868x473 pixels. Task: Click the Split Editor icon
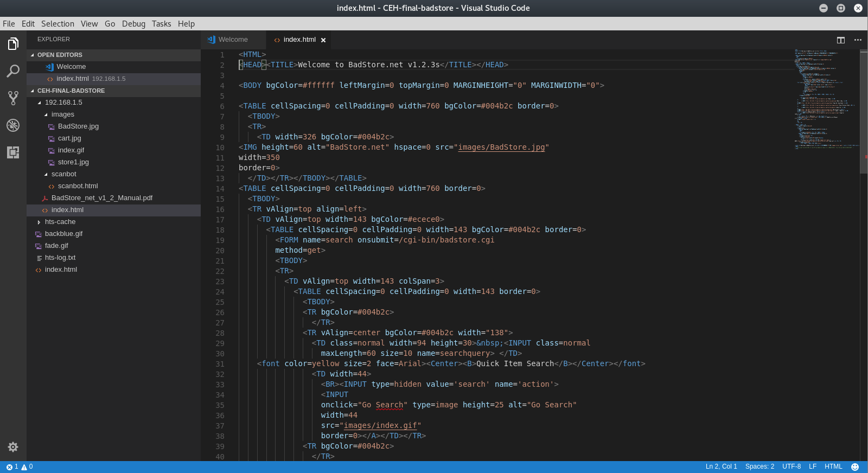pos(841,40)
